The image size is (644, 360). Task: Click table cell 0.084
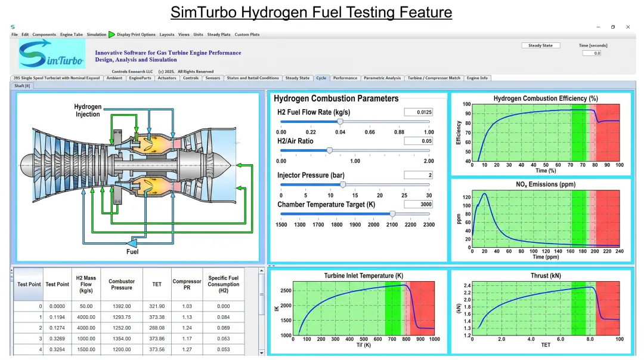(x=224, y=317)
